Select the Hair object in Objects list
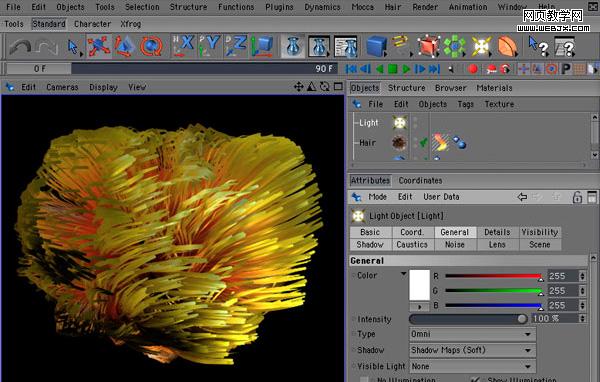The height and width of the screenshot is (382, 600). pyautogui.click(x=367, y=143)
